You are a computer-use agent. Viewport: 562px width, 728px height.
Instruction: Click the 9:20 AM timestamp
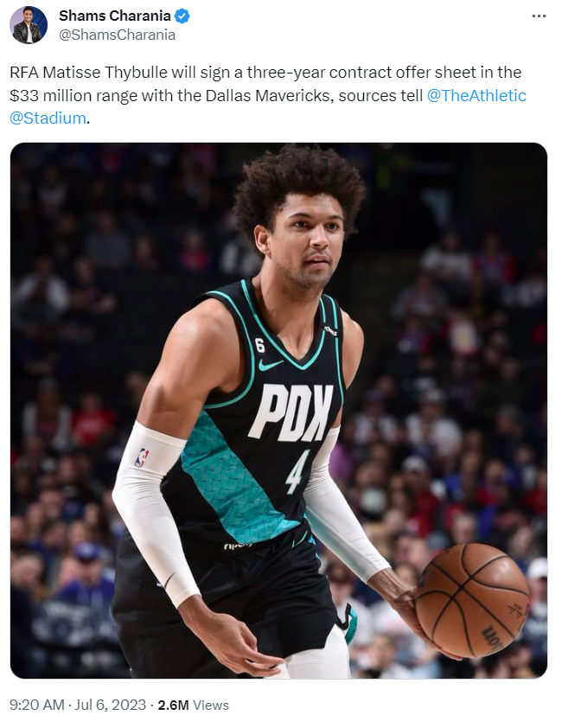pos(36,705)
